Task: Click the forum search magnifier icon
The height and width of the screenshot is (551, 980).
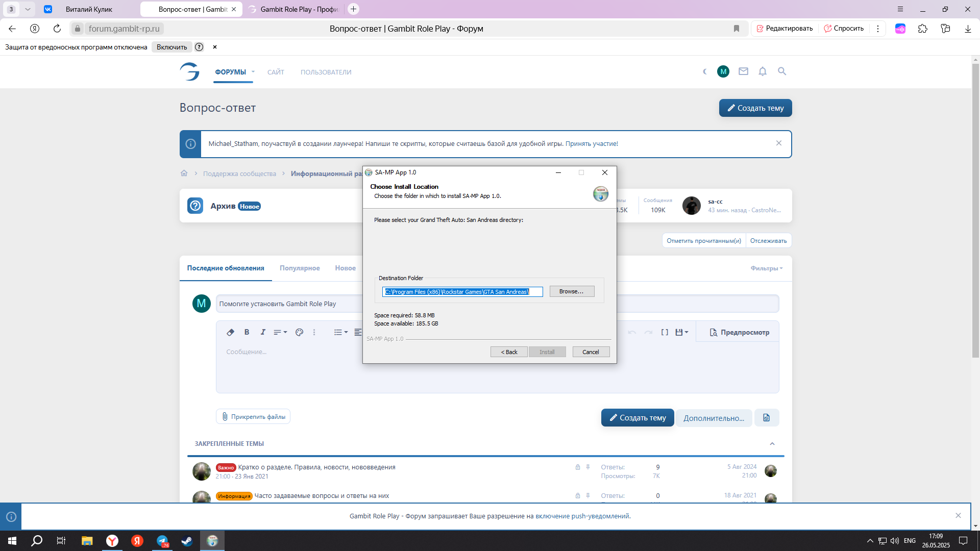Action: (x=782, y=72)
